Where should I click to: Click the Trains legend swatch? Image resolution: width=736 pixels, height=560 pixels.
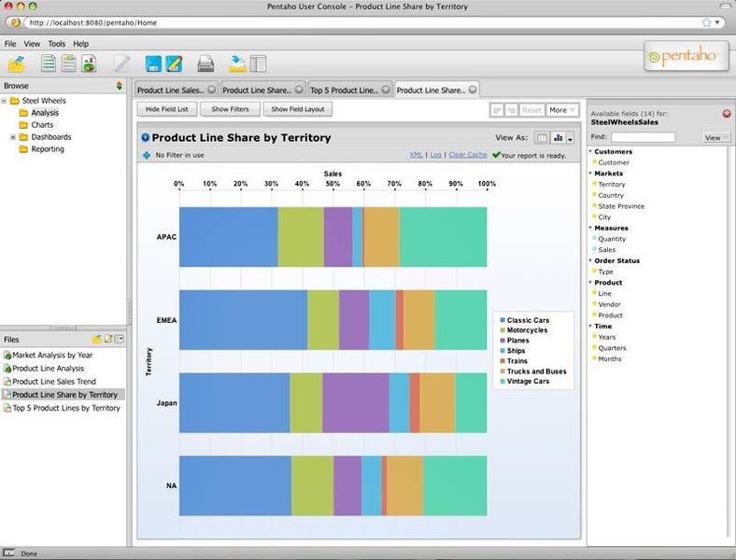[502, 360]
